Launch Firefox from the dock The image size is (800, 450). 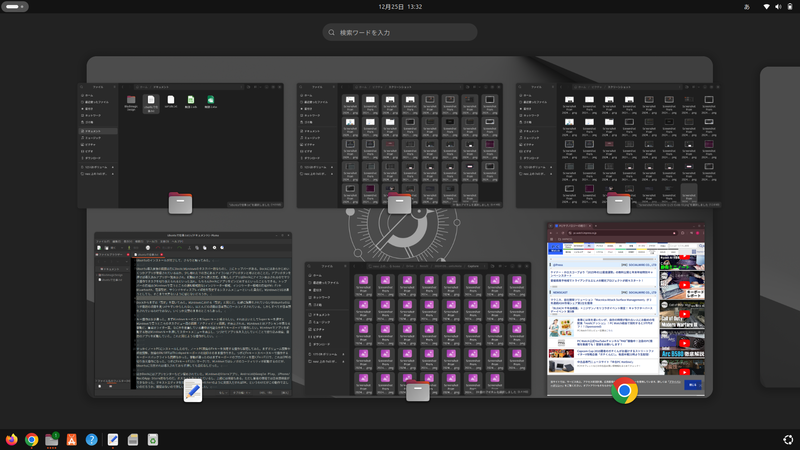(11, 439)
